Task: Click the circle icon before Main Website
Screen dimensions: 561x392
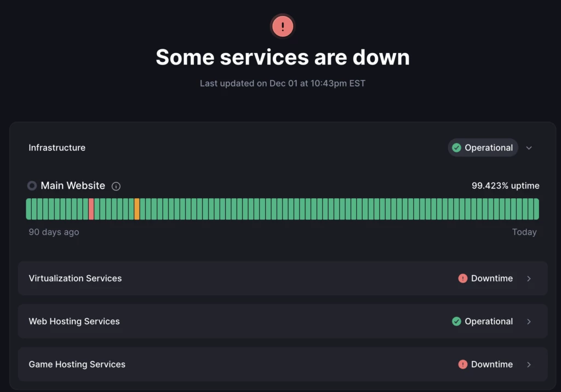Action: [32, 186]
